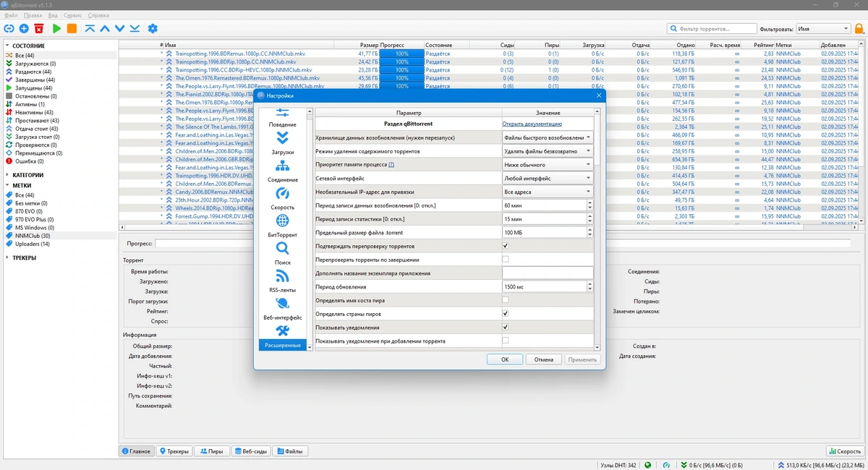Image resolution: width=868 pixels, height=470 pixels.
Task: Open Поиск section in settings dialog
Action: (282, 254)
